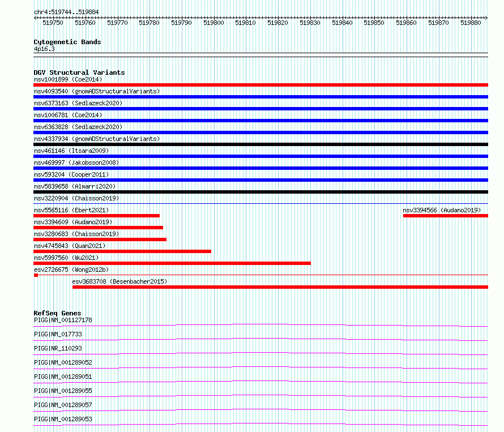Click ruler position 519800
This screenshot has width=504, height=432.
(213, 23)
